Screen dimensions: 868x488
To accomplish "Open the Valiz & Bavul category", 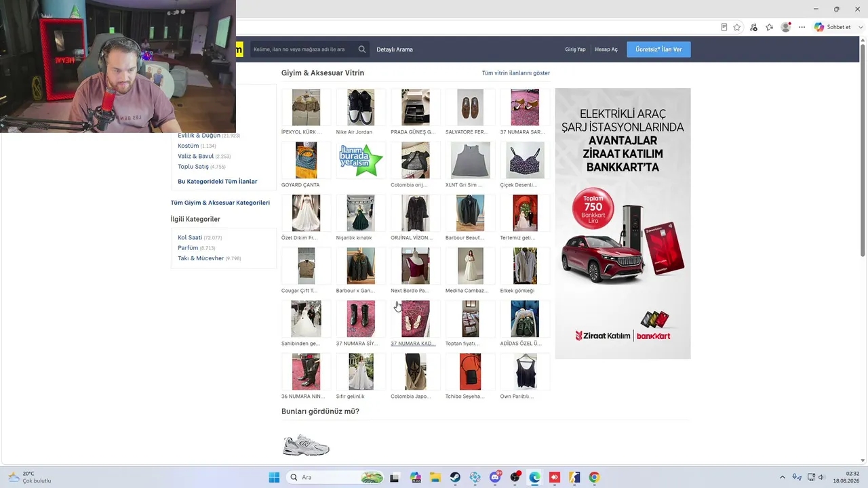I will 196,156.
